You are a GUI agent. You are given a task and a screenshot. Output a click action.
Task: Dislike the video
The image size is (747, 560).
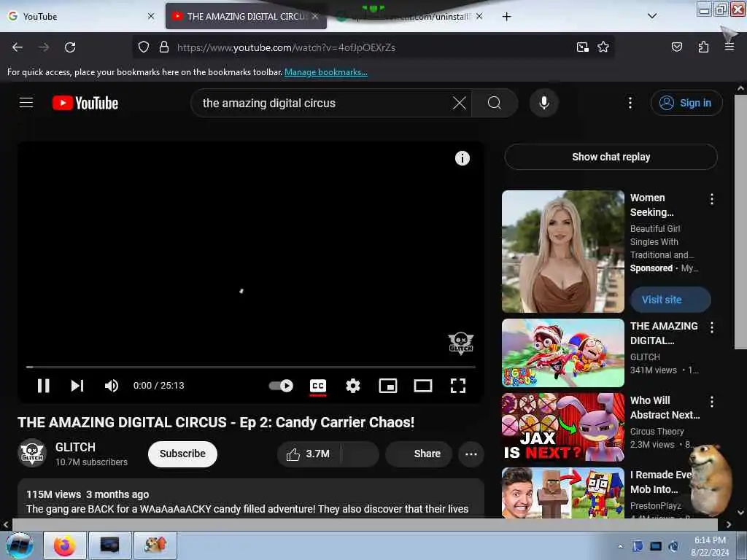360,454
